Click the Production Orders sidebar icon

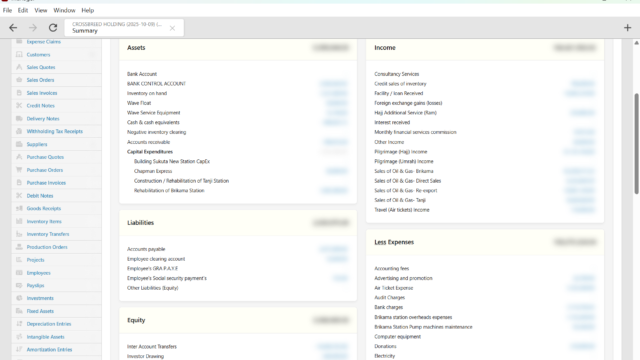19,247
